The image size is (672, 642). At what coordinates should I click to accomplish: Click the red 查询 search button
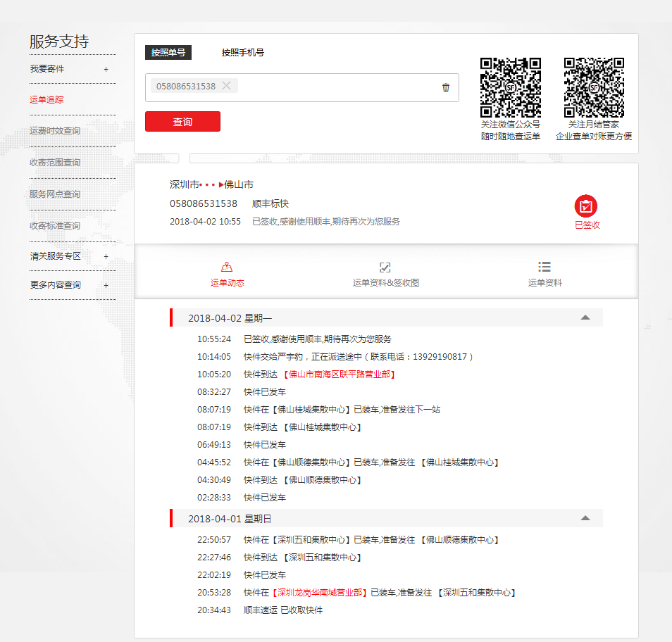click(182, 122)
